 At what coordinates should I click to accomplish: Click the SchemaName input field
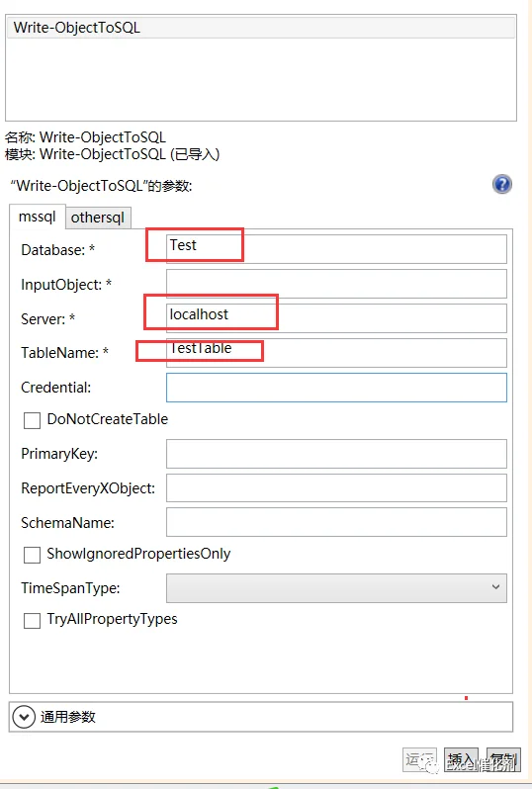336,522
